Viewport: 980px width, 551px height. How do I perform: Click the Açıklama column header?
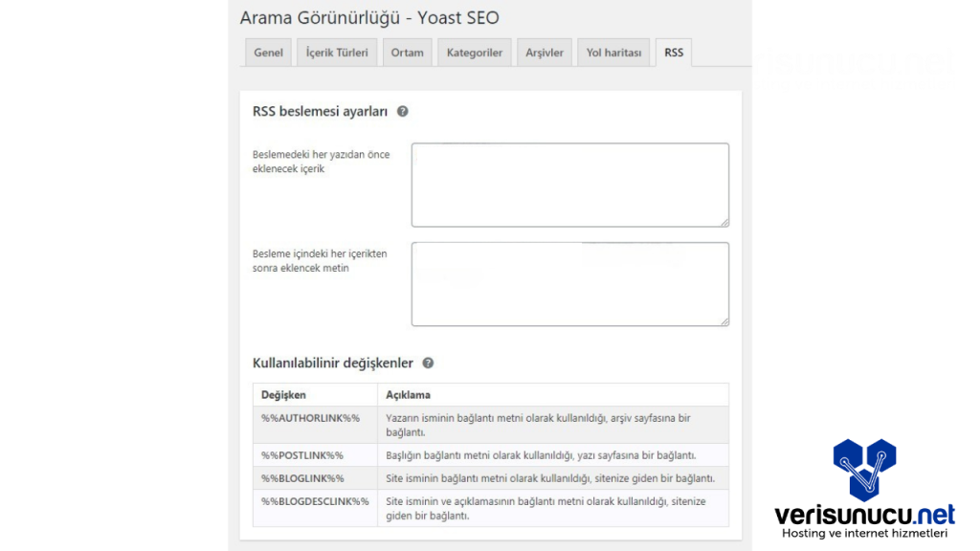pyautogui.click(x=408, y=395)
